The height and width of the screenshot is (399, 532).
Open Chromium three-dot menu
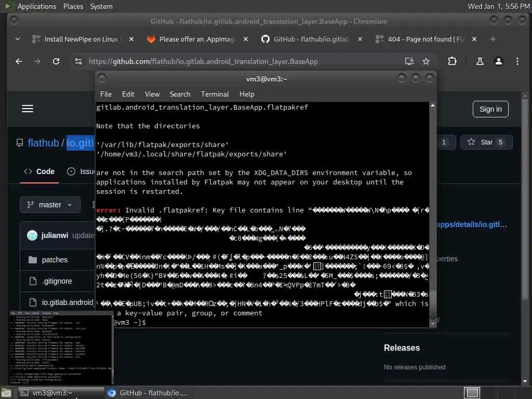point(517,61)
